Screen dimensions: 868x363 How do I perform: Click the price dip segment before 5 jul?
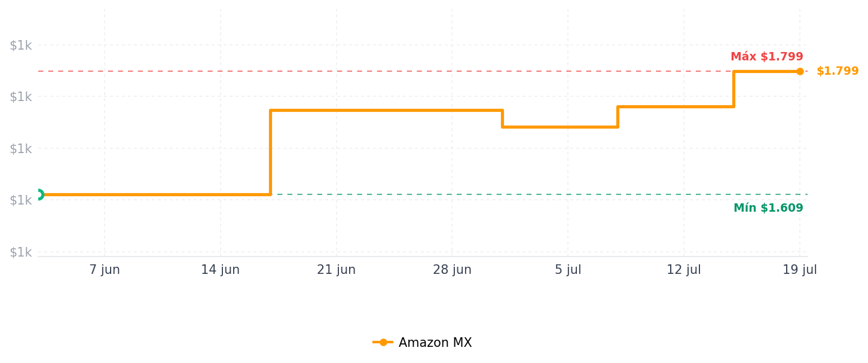coord(560,127)
